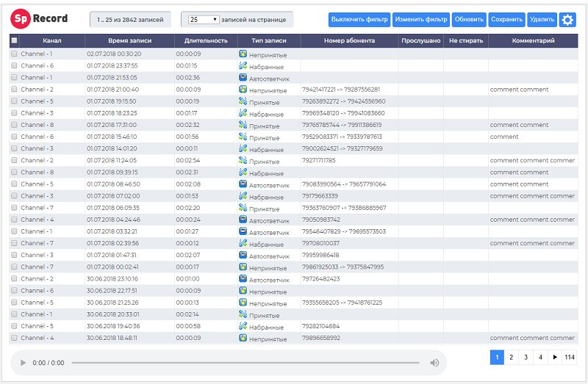Click the Удалить button
This screenshot has height=387, width=588.
542,20
